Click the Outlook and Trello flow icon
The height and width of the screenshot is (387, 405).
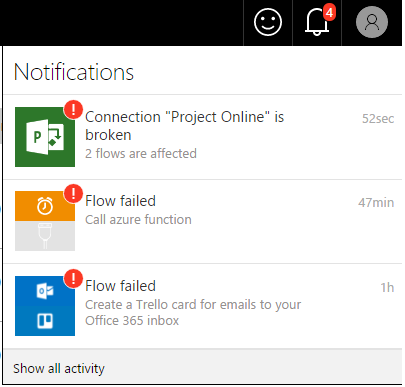[x=45, y=306]
